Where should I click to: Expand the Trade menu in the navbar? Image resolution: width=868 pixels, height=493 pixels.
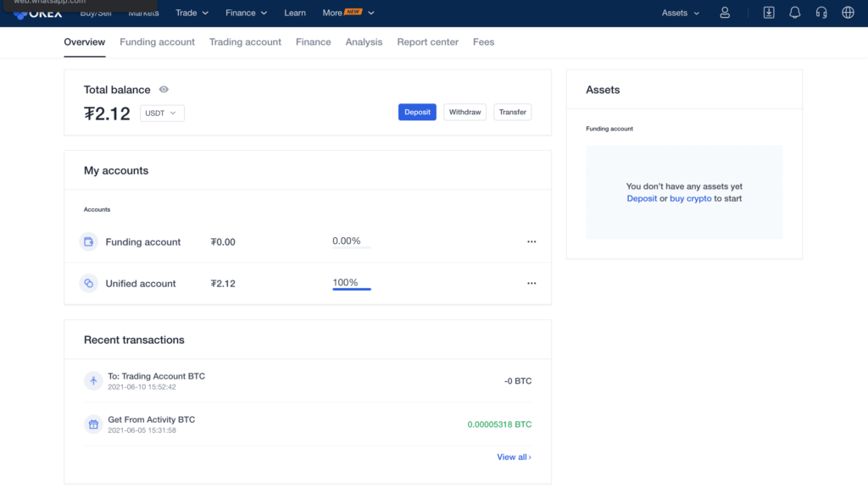[192, 13]
